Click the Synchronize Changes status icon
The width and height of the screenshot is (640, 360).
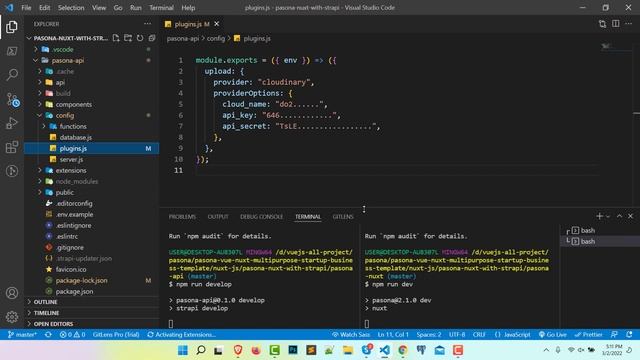tap(48, 335)
